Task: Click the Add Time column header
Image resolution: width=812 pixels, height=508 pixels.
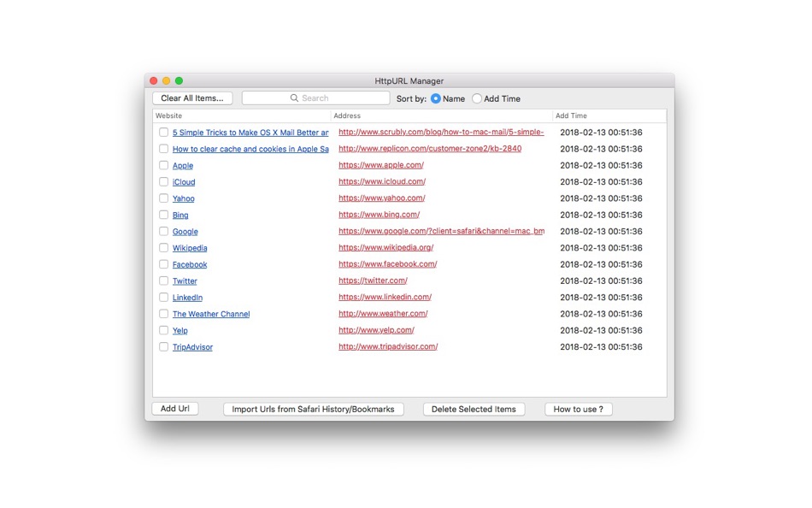Action: tap(609, 115)
